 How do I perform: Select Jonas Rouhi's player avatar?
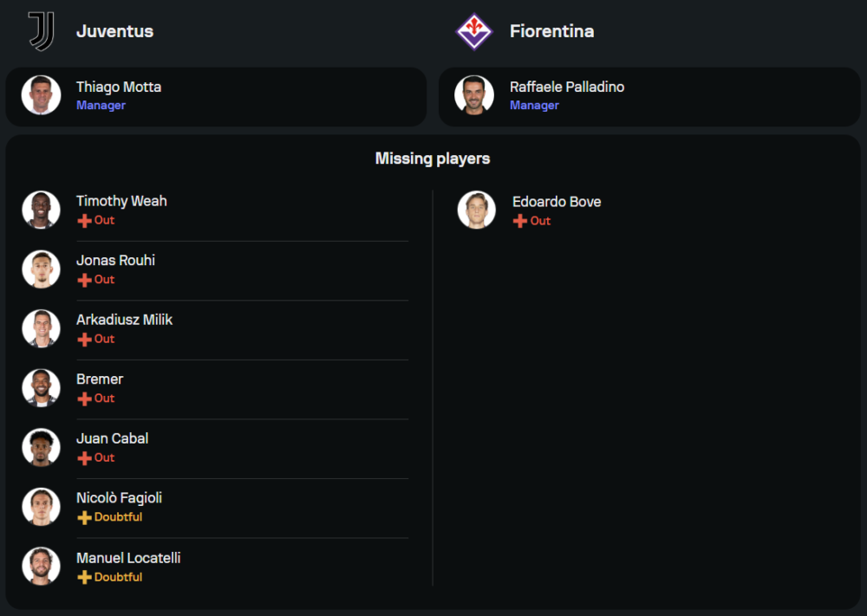tap(41, 269)
